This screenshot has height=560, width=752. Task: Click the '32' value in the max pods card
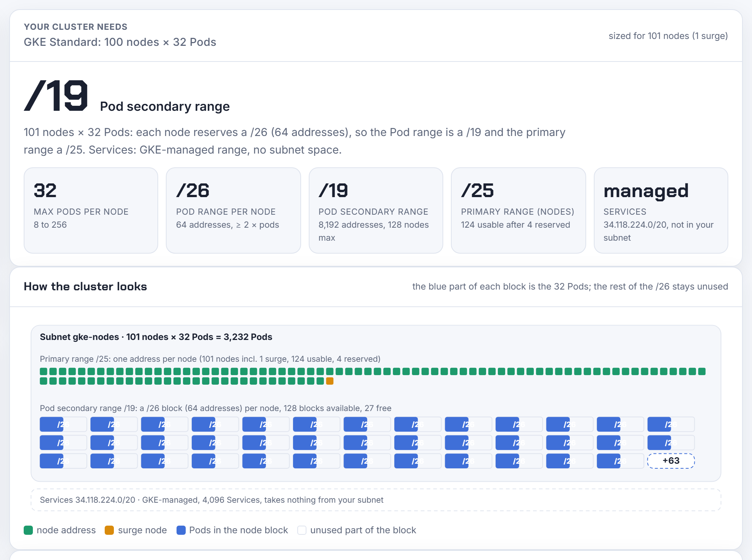45,191
